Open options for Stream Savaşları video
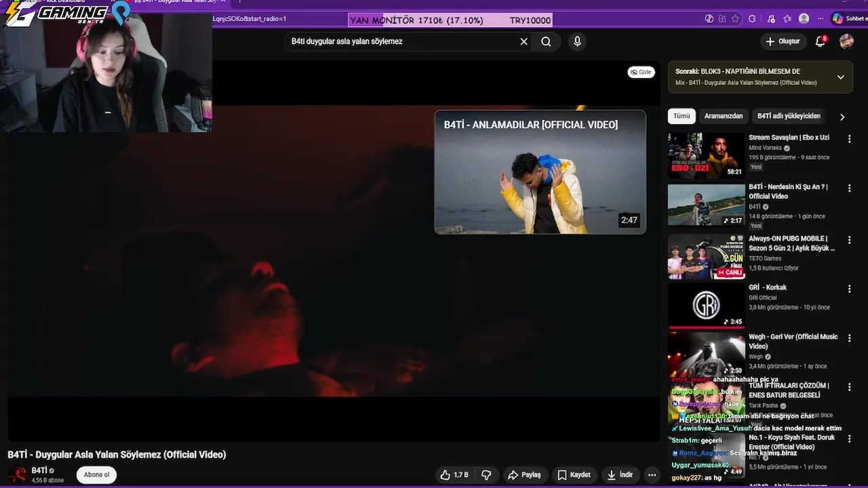Viewport: 868px width, 488px height. pos(849,138)
